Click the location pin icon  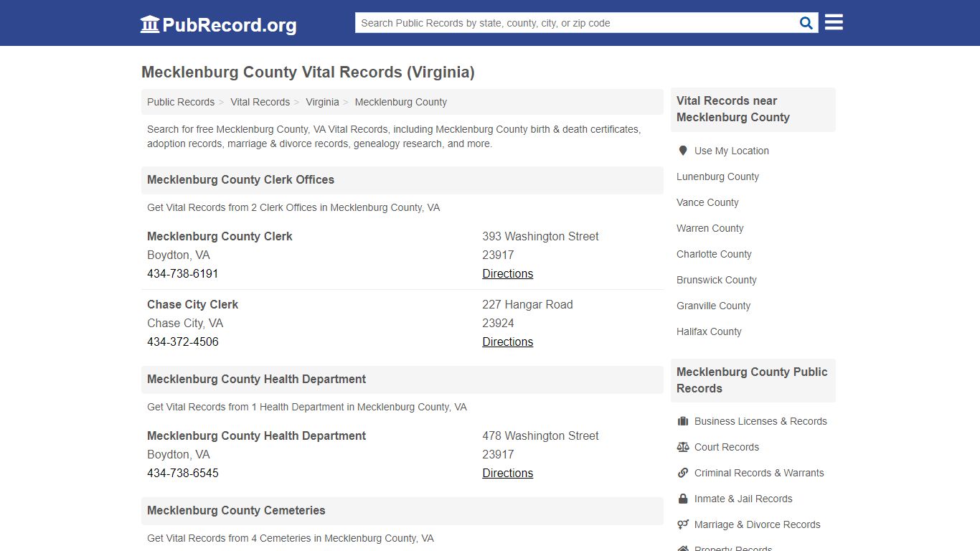tap(683, 151)
